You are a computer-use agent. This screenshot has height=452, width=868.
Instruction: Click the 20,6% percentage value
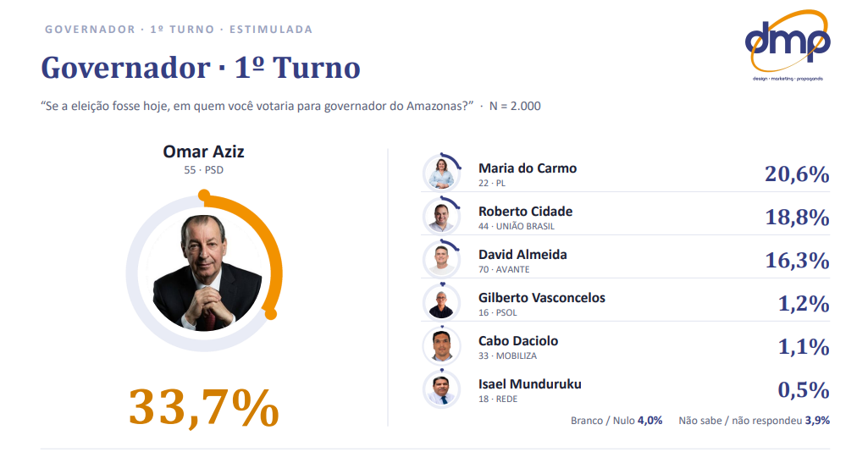click(x=797, y=174)
